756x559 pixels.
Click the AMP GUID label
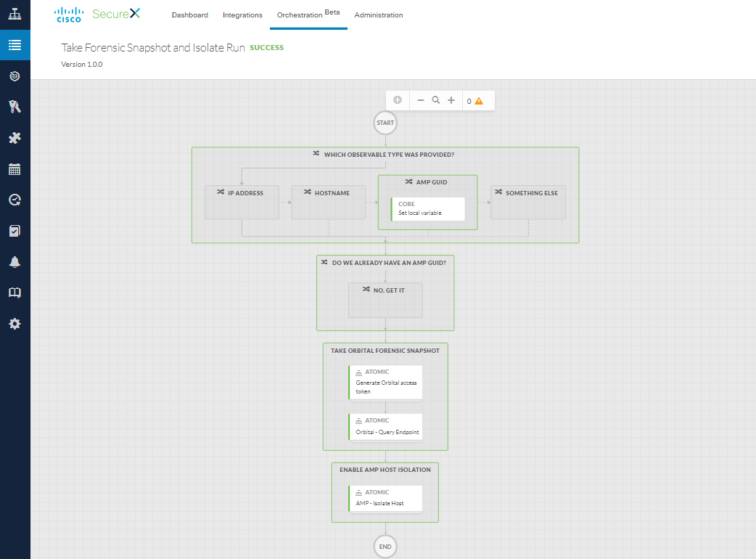pos(432,182)
